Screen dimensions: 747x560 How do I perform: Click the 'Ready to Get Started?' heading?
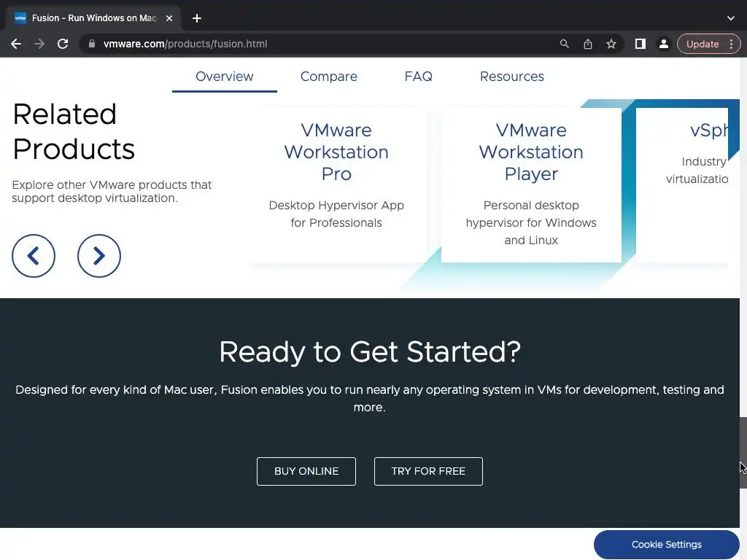click(x=370, y=352)
